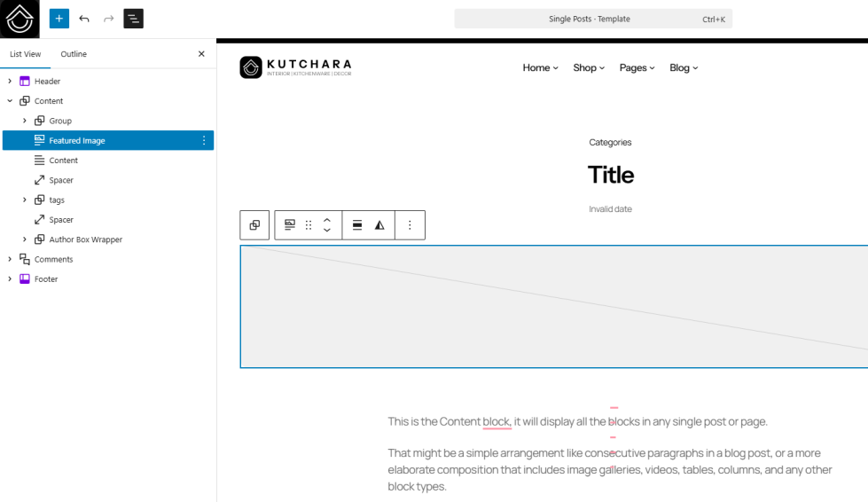Open the Shop navigation menu
The image size is (868, 502).
coord(589,67)
